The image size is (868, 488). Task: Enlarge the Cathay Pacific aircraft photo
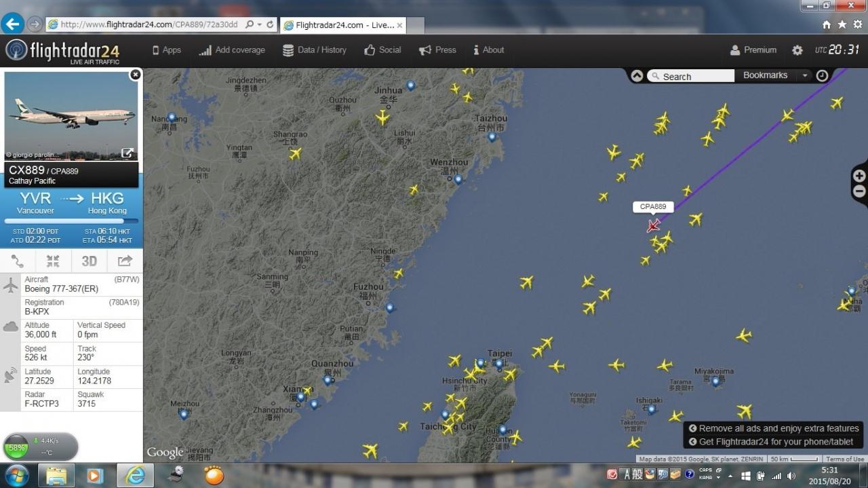(x=127, y=153)
